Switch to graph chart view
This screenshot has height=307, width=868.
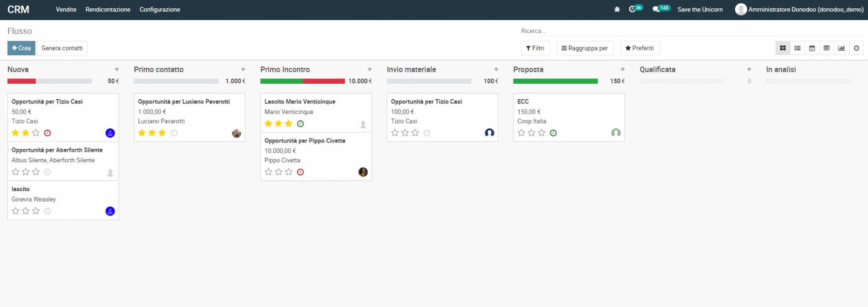point(841,48)
